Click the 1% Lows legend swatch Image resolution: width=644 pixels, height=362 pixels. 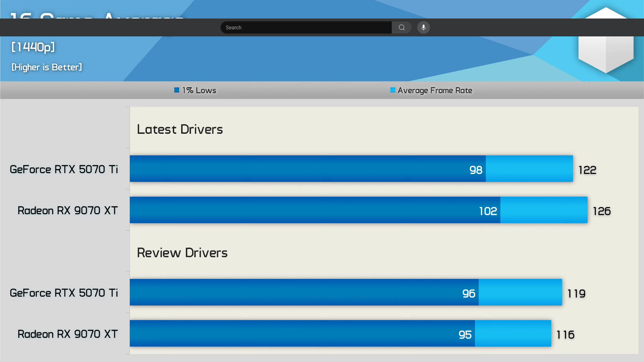(x=177, y=90)
